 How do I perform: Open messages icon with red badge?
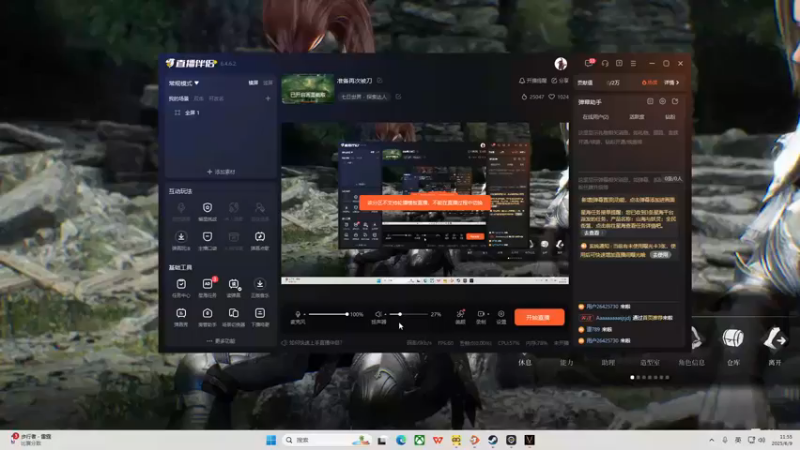[589, 63]
